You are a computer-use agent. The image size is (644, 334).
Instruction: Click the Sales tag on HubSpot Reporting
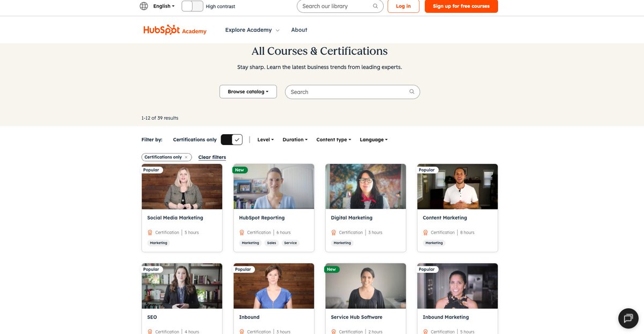click(x=272, y=243)
